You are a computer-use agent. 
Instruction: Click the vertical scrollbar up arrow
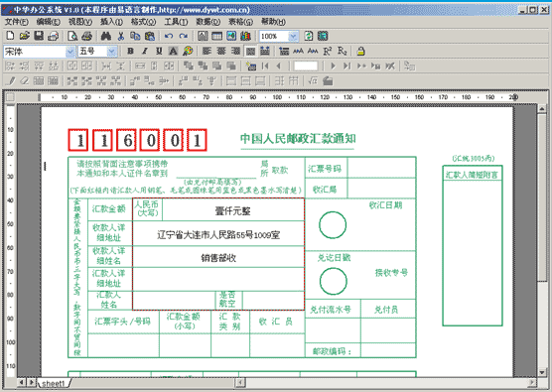click(x=542, y=109)
